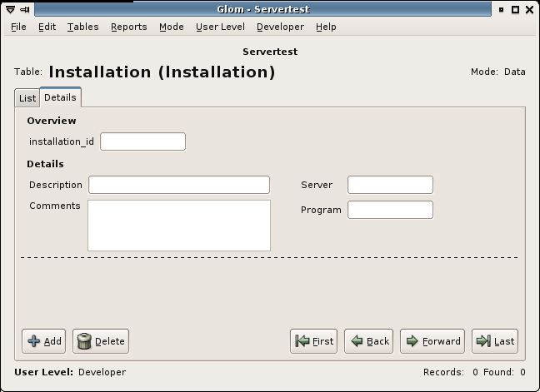Click the installation_id input field
This screenshot has width=540, height=392.
click(x=142, y=141)
